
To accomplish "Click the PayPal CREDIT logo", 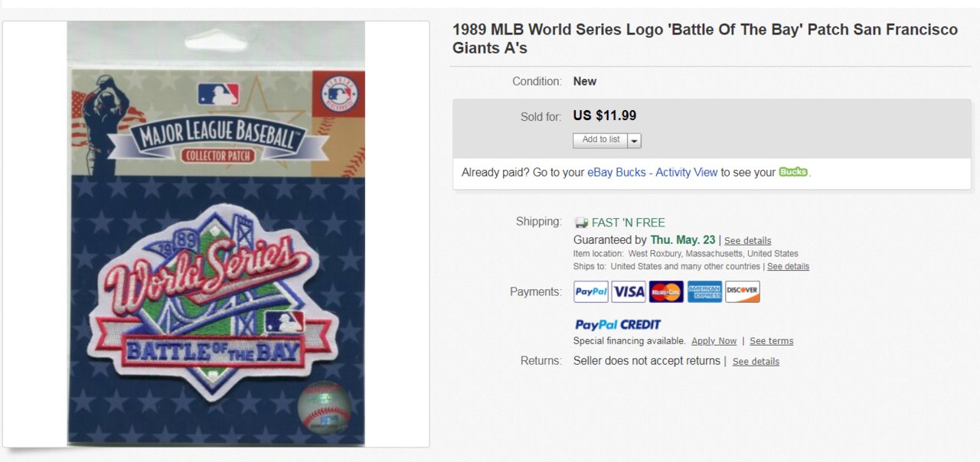I will click(618, 324).
